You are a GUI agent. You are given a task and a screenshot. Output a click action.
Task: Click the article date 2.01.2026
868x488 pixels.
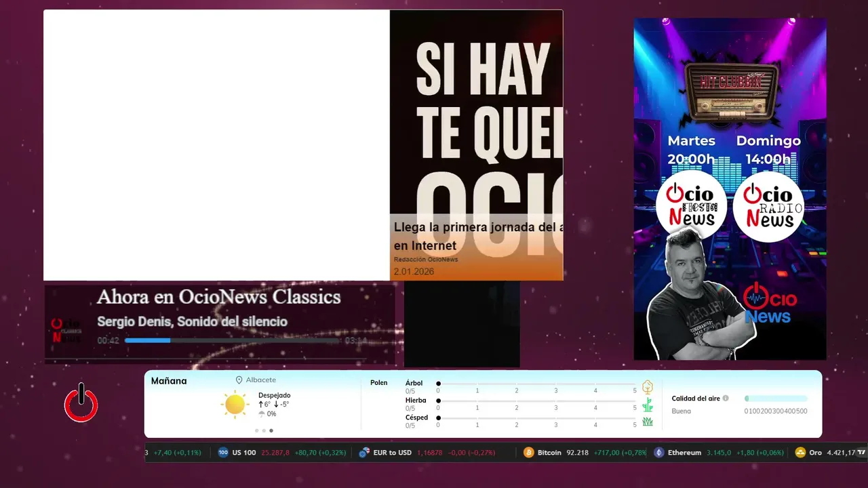(414, 272)
